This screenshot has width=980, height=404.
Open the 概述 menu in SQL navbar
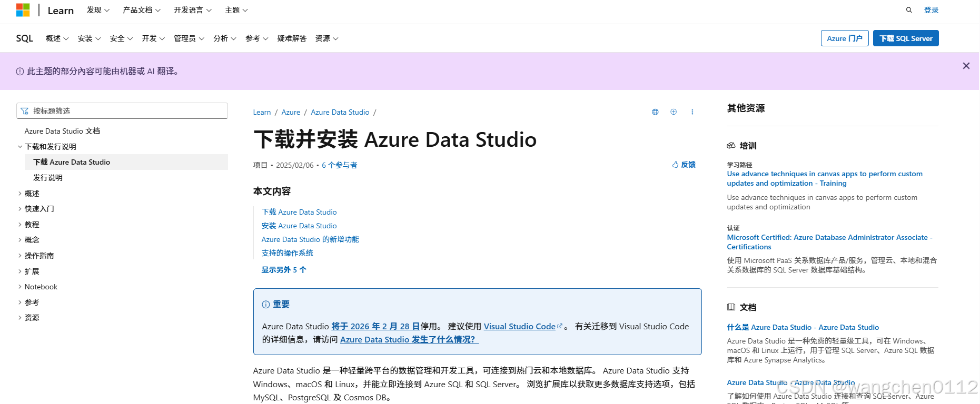57,38
